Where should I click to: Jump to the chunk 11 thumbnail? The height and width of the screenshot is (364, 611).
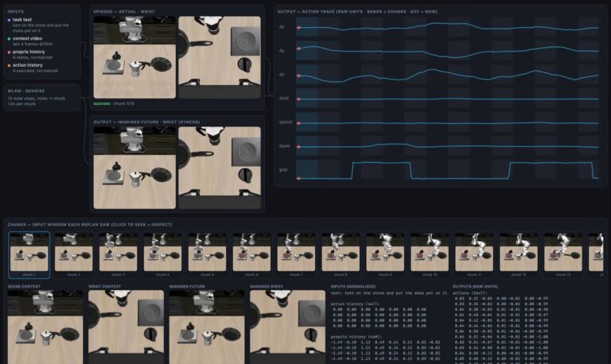pos(474,254)
